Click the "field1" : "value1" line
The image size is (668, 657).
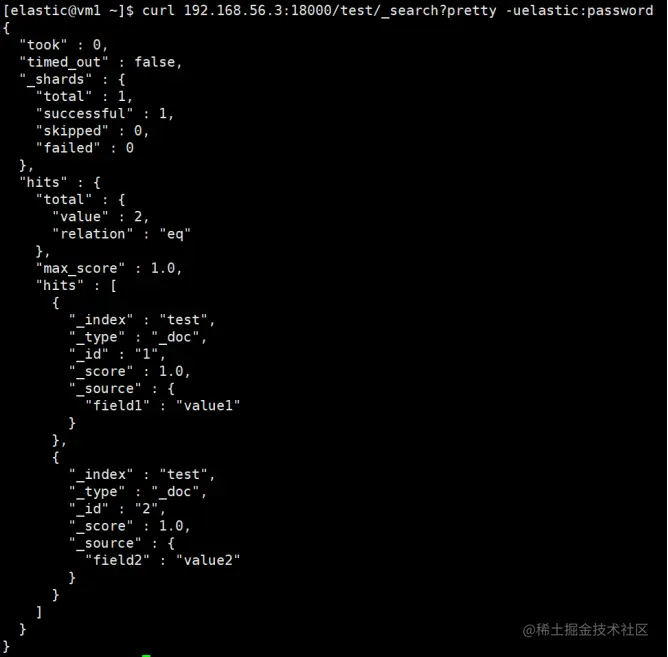[x=162, y=406]
